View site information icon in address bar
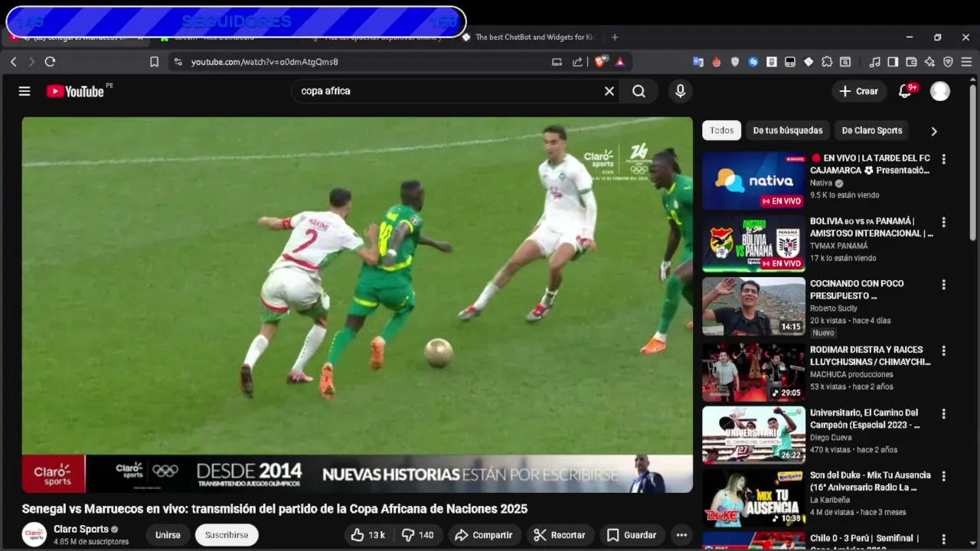The width and height of the screenshot is (980, 551). coord(178,62)
